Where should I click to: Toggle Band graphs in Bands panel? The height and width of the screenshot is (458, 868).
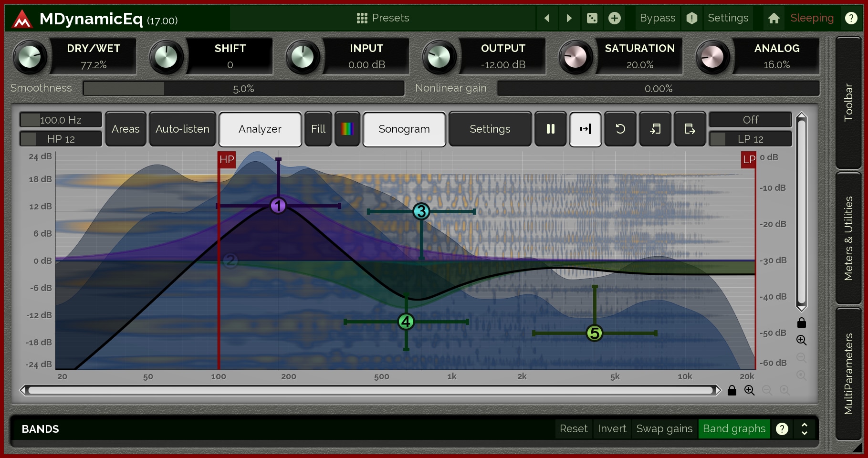[x=734, y=429]
